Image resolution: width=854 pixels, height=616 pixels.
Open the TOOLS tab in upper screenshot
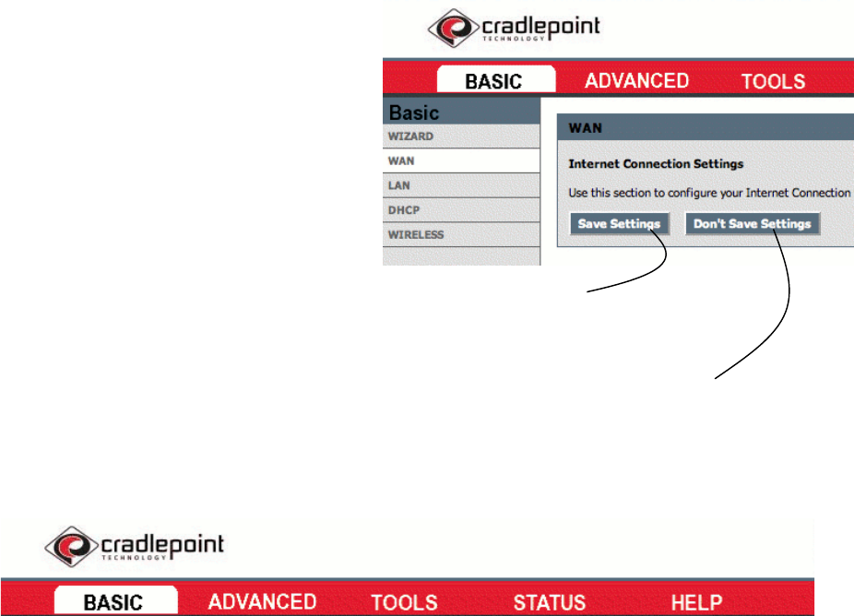(x=773, y=81)
